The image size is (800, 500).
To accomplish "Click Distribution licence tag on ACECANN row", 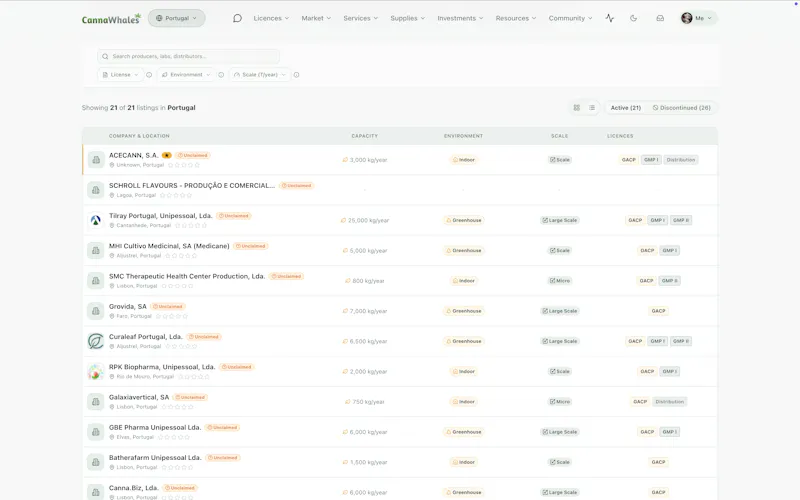I will pyautogui.click(x=681, y=160).
